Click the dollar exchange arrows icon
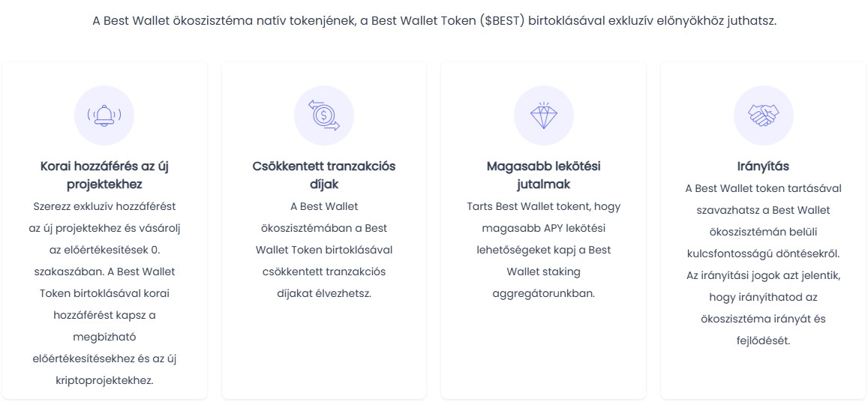Viewport: 868px width, 402px height. (x=323, y=115)
